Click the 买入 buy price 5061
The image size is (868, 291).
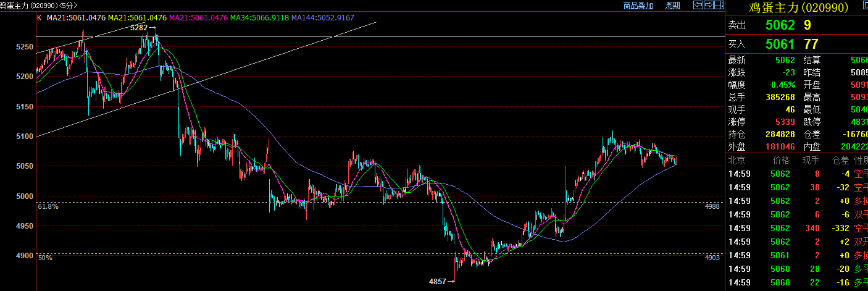[779, 44]
